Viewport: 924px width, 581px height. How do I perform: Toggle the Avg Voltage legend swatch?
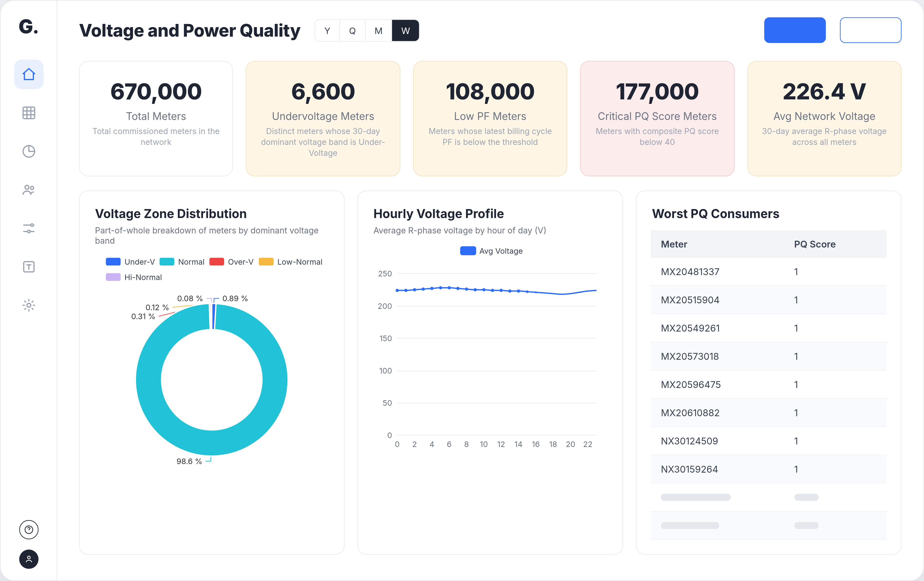[468, 251]
